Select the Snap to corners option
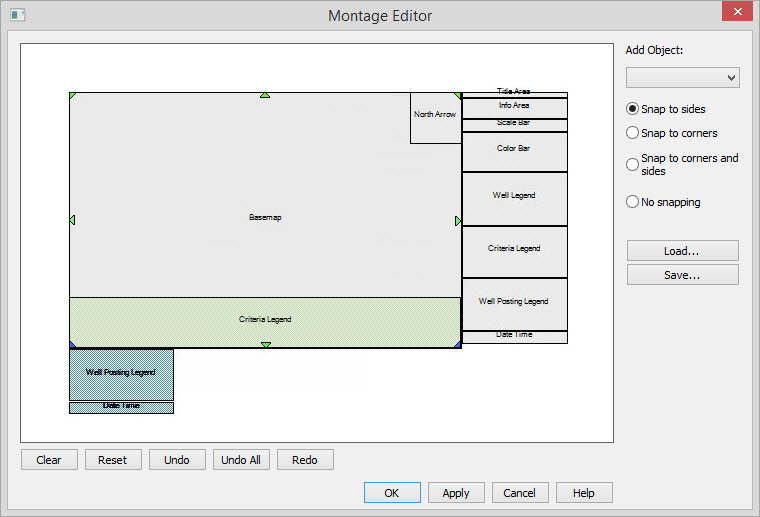The height and width of the screenshot is (517, 760). pos(632,133)
